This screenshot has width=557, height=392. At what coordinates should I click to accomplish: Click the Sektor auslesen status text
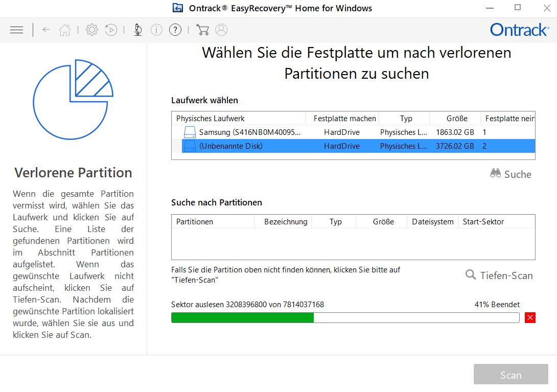pos(248,305)
